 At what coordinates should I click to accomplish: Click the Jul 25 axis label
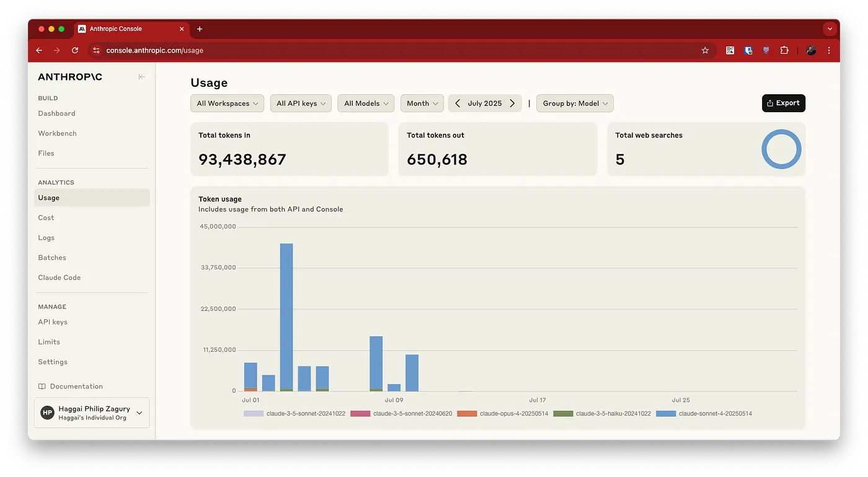coord(681,400)
